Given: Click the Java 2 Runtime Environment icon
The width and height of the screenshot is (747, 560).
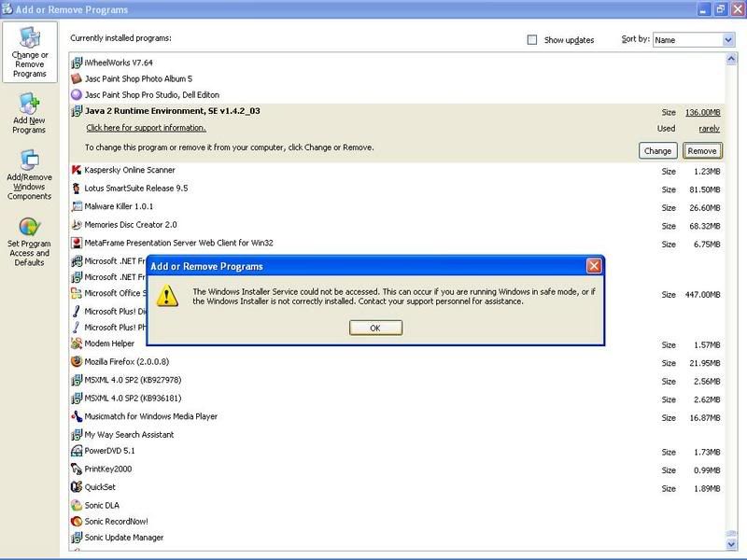Looking at the screenshot, I should click(x=77, y=111).
